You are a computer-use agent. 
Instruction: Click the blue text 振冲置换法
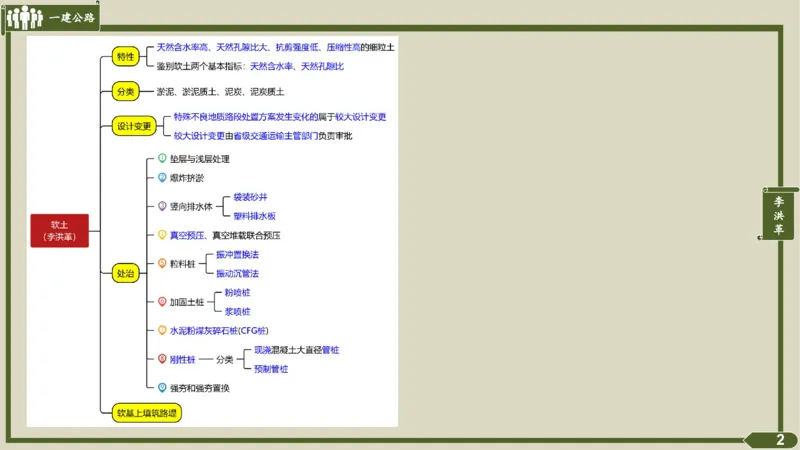(x=237, y=254)
